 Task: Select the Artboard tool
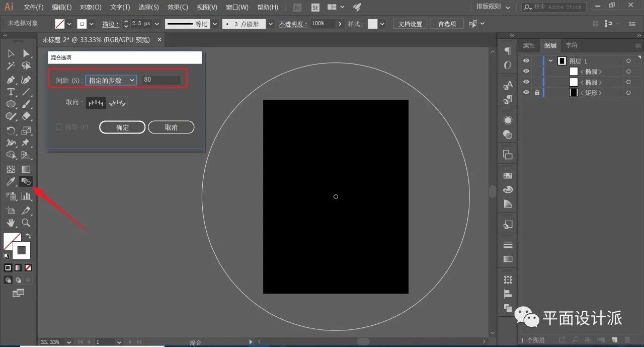pos(11,210)
